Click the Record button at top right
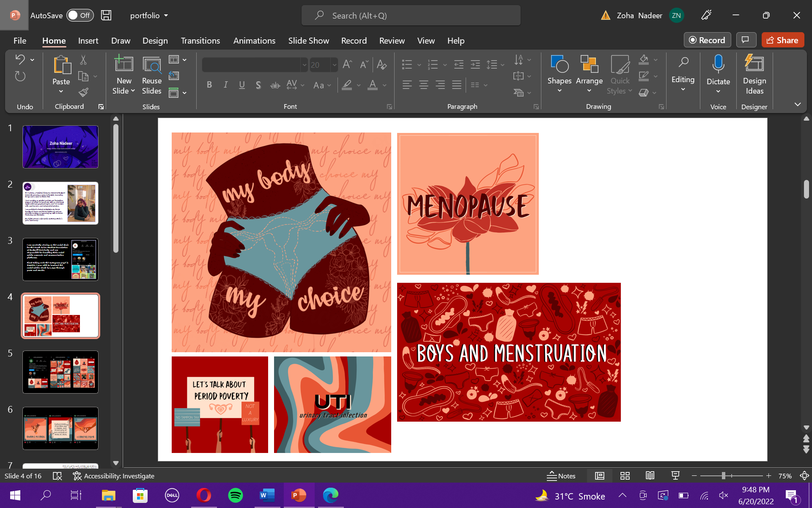 707,40
